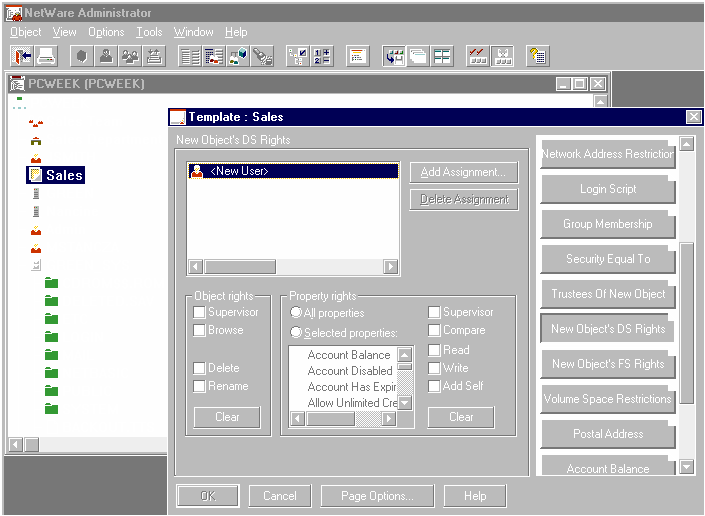Click the Rights to Other Objects icon

tap(214, 56)
